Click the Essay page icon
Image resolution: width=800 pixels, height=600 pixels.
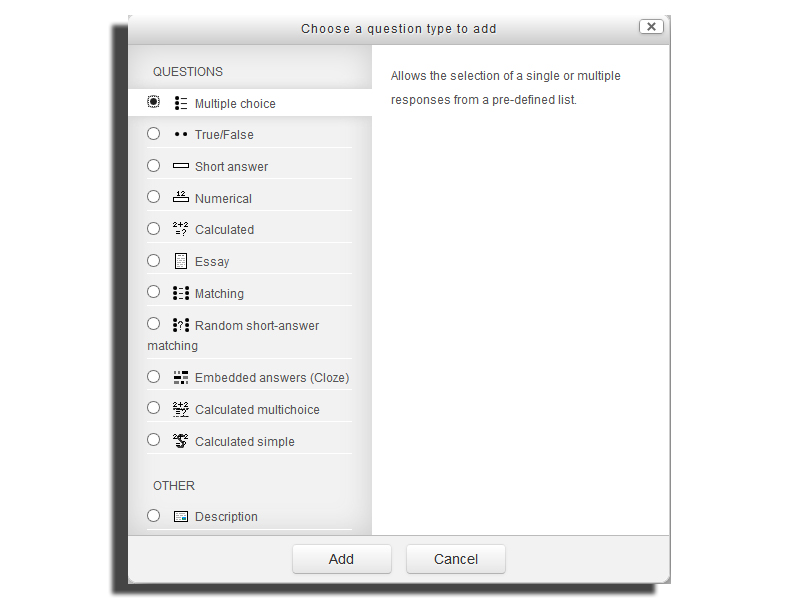pos(181,261)
